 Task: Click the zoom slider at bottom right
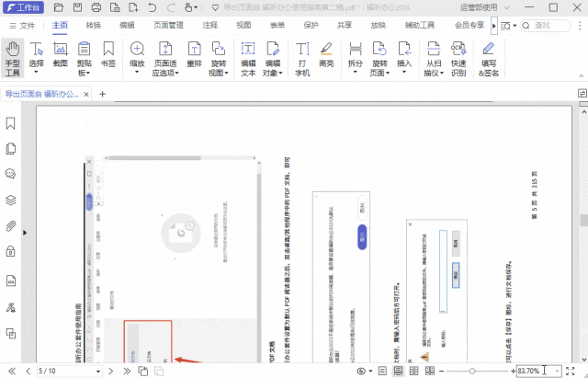[x=472, y=371]
